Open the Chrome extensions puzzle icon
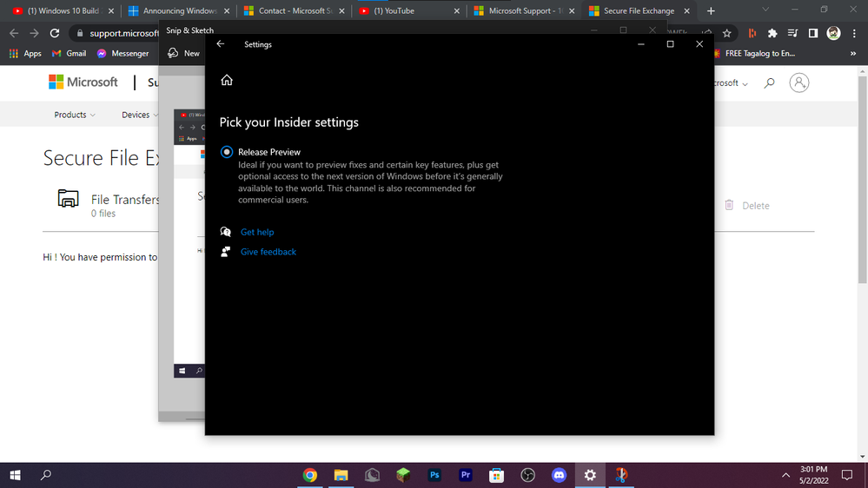The width and height of the screenshot is (868, 488). click(772, 33)
